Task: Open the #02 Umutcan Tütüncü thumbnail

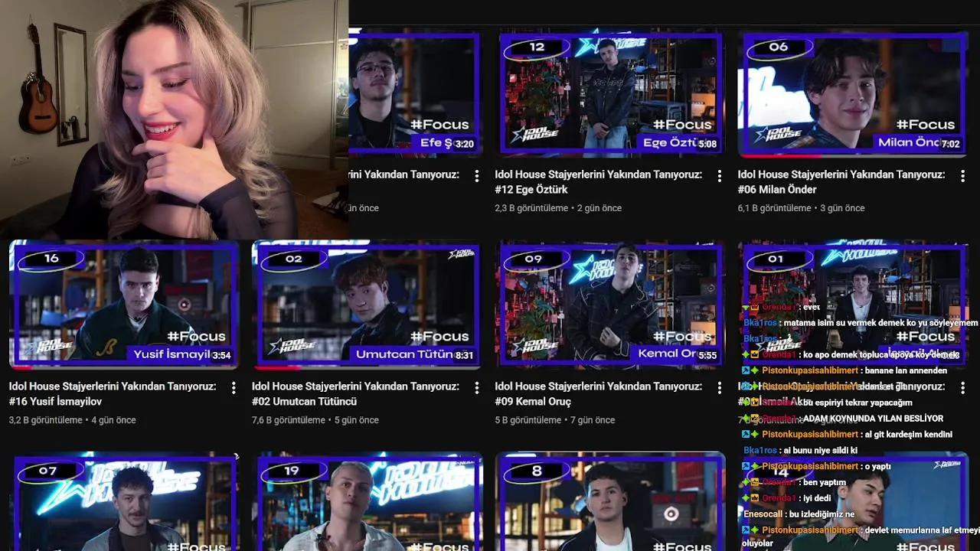Action: tap(367, 305)
